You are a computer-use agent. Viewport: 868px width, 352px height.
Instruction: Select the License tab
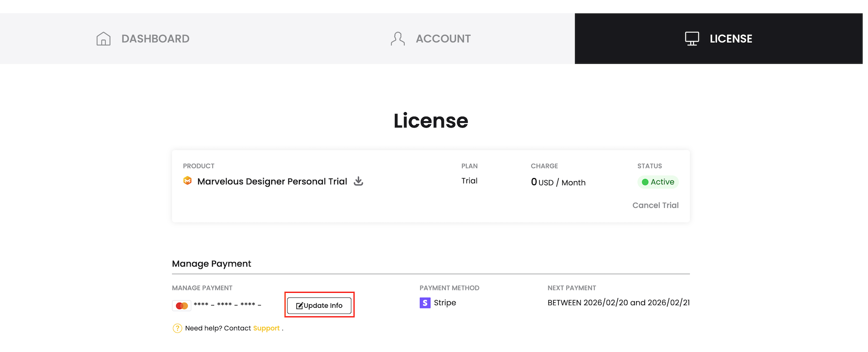point(718,39)
